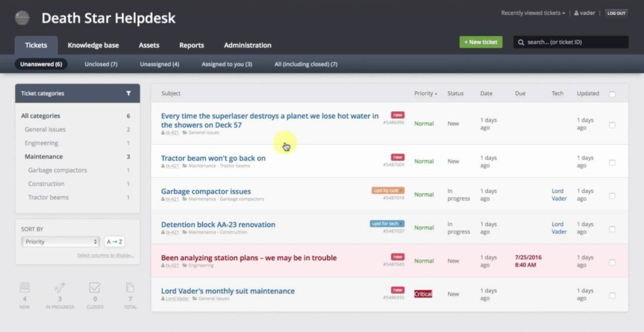Viewport: 644px width, 332px height.
Task: Check the Tractor beam ticket checkbox
Action: coord(612,162)
